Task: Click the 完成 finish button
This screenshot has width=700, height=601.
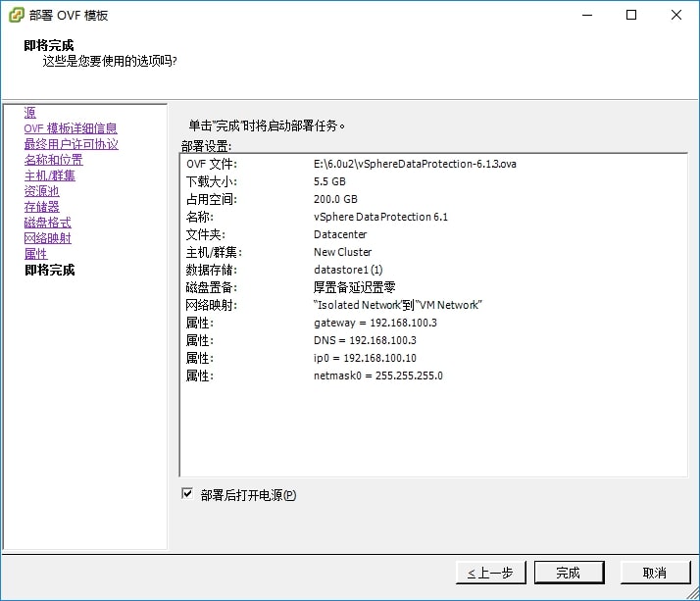Action: click(569, 573)
